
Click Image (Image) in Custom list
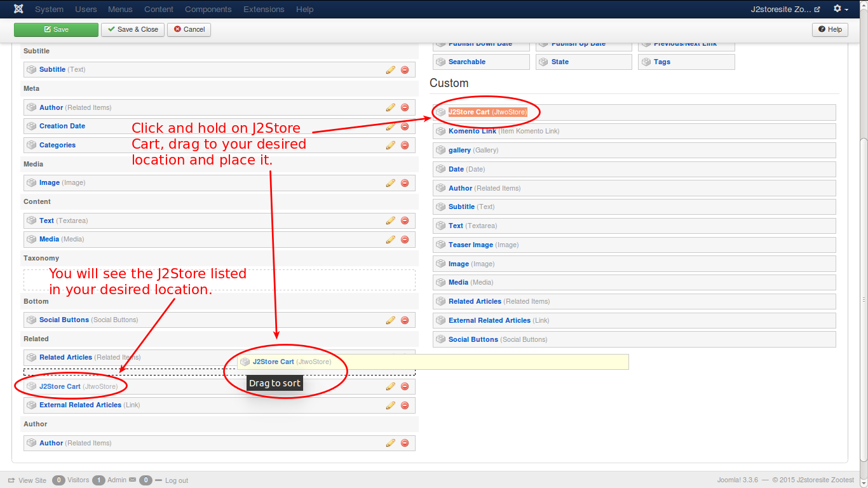pyautogui.click(x=634, y=264)
